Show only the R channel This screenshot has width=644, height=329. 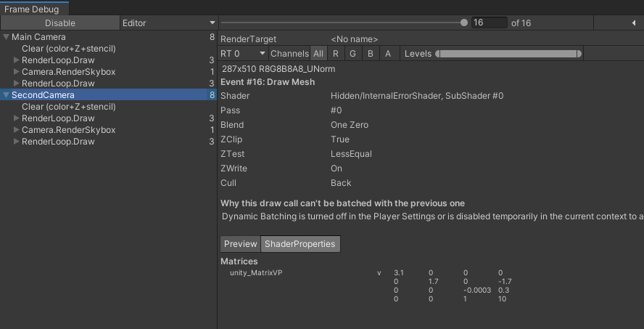pyautogui.click(x=336, y=54)
